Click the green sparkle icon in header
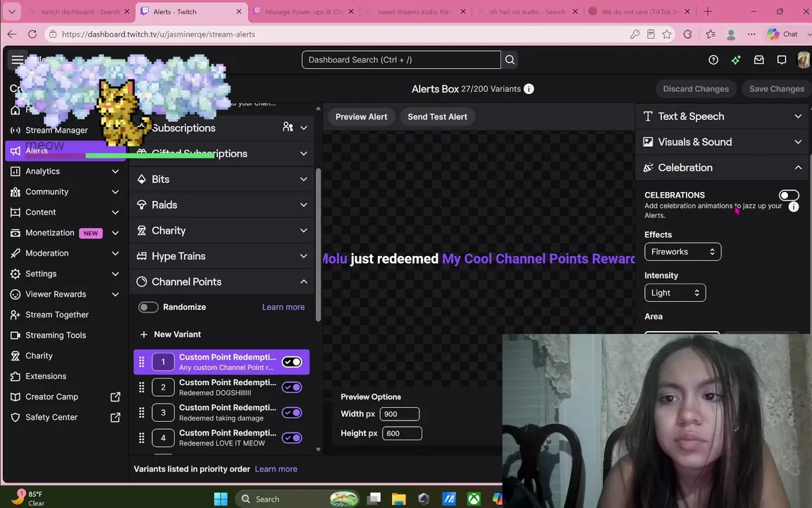 [736, 59]
